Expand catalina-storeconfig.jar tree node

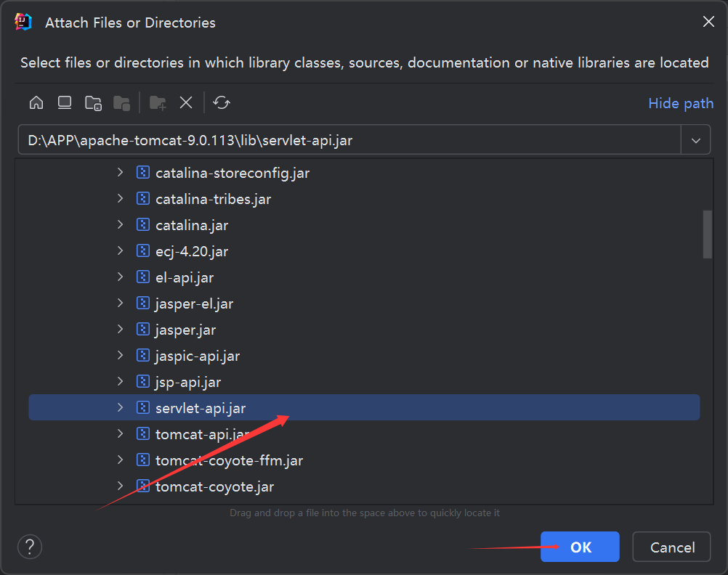(x=121, y=173)
